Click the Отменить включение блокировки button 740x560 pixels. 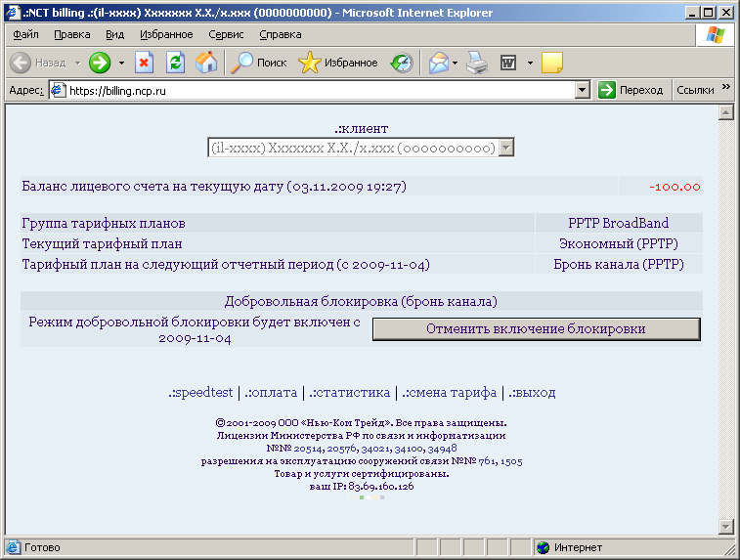tap(536, 328)
